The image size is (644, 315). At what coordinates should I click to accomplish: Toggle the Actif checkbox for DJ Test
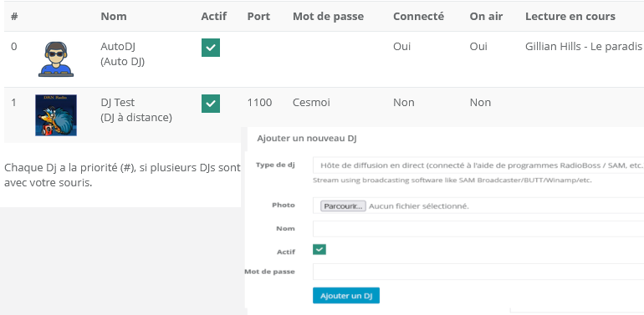211,104
